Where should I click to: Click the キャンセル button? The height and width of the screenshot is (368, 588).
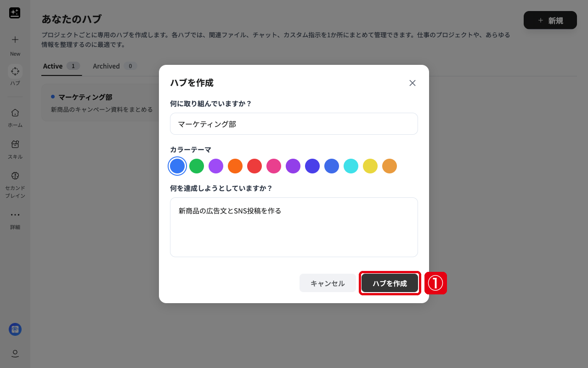coord(328,283)
